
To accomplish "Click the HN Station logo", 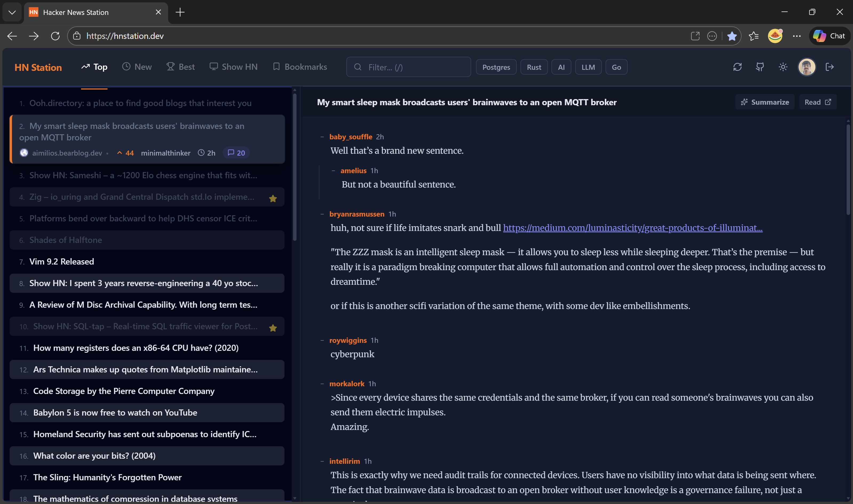I will (38, 67).
